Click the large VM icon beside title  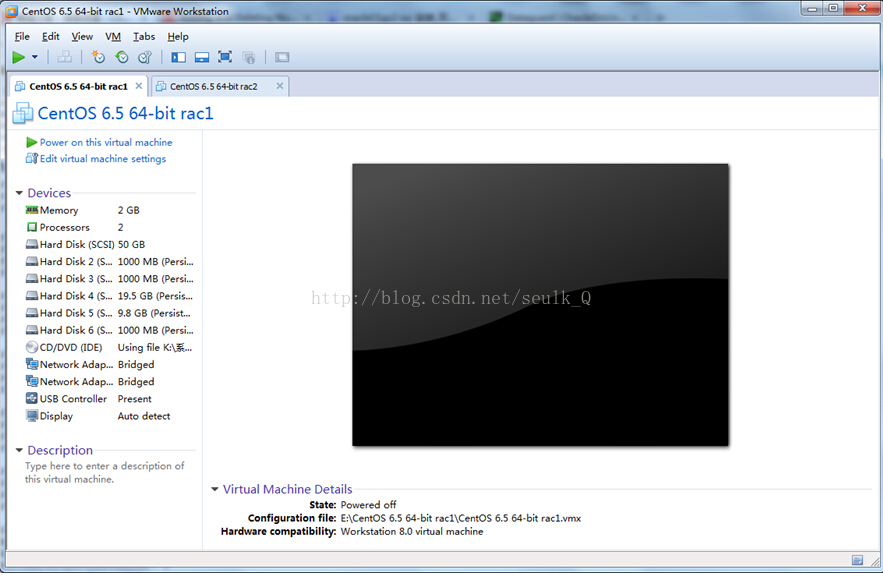(23, 113)
